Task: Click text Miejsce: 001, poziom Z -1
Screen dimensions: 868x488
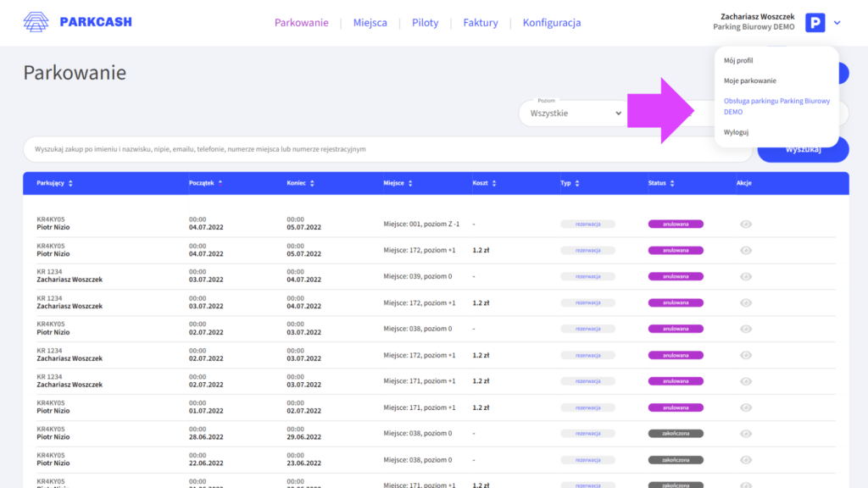Action: pos(421,224)
